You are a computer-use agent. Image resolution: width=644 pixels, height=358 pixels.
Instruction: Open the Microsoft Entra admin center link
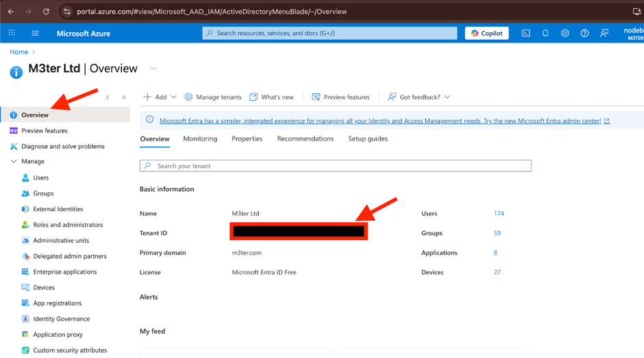380,121
